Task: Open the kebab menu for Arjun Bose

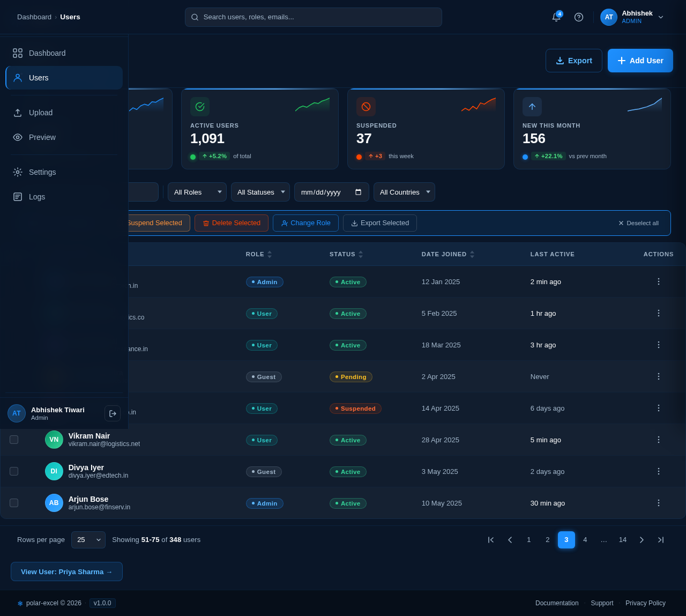Action: [x=658, y=503]
